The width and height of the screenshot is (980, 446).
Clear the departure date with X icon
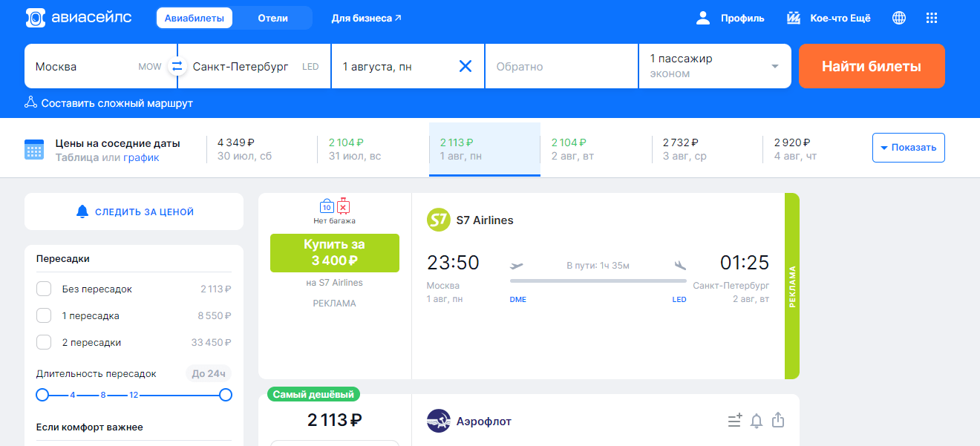click(465, 67)
